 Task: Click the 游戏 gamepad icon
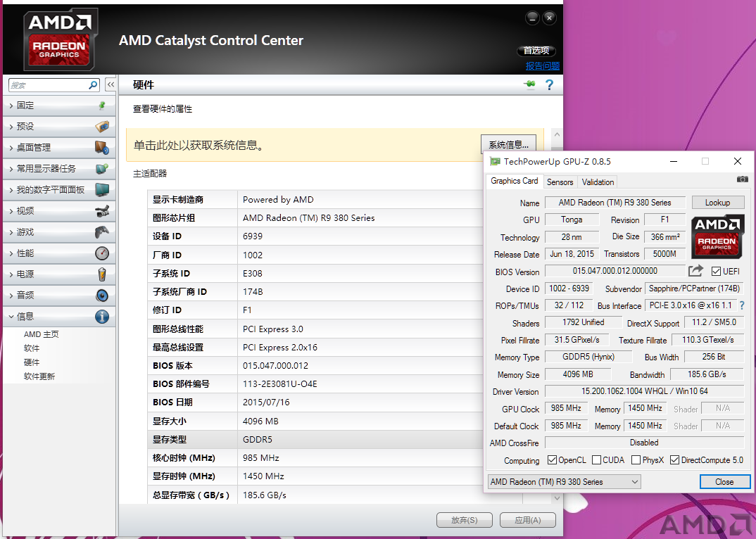102,232
